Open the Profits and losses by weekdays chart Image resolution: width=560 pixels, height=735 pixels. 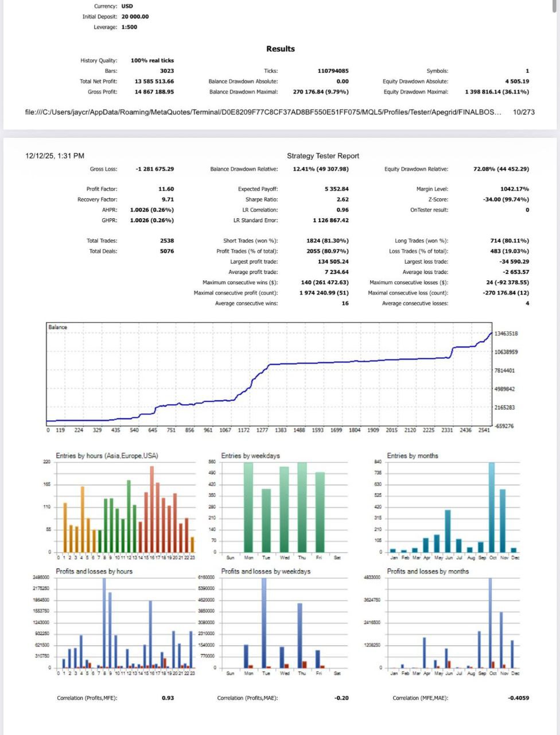coord(284,624)
